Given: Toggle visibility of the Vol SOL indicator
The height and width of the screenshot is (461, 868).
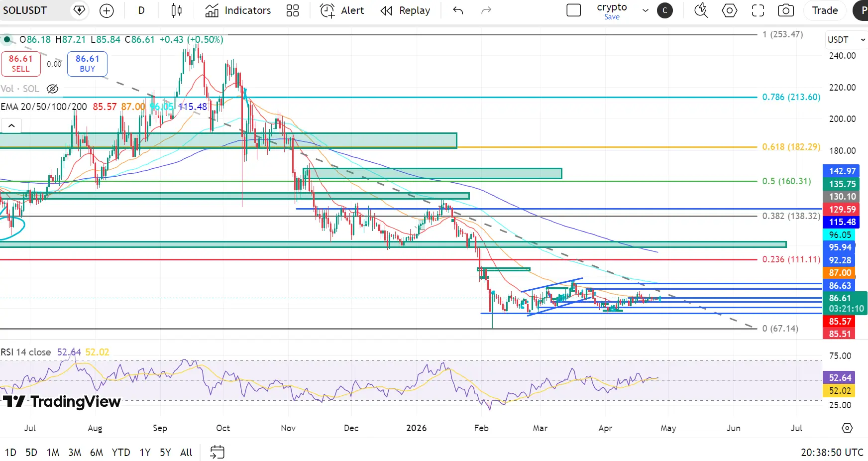Looking at the screenshot, I should pyautogui.click(x=52, y=89).
